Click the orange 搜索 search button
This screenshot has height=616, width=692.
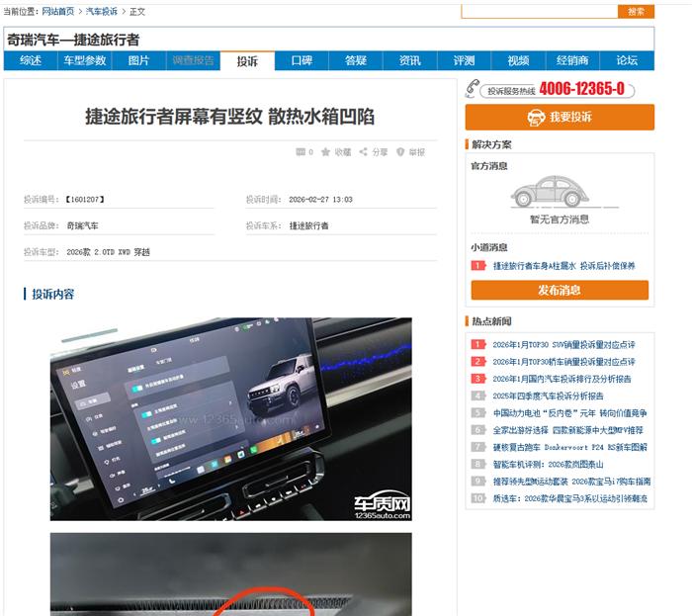[x=636, y=11]
